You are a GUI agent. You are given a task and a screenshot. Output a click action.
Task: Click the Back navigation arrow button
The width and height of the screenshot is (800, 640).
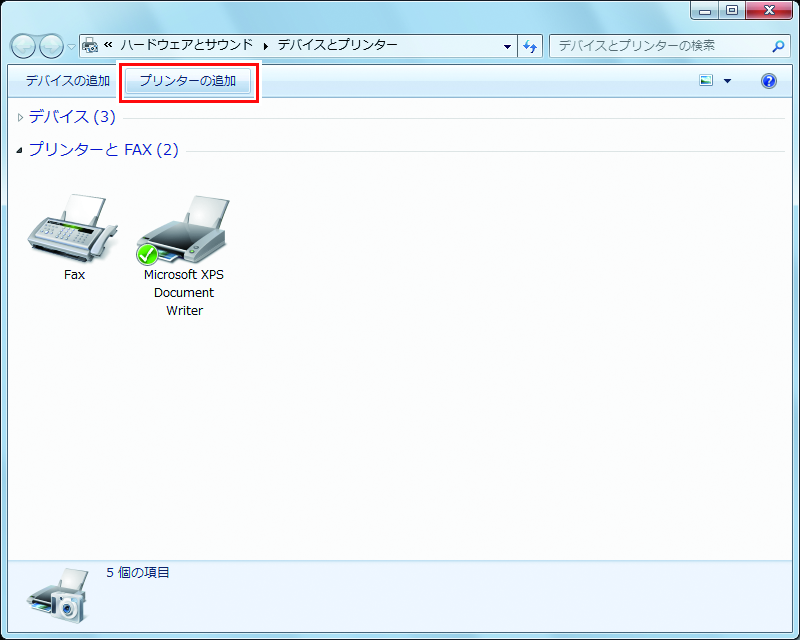23,46
